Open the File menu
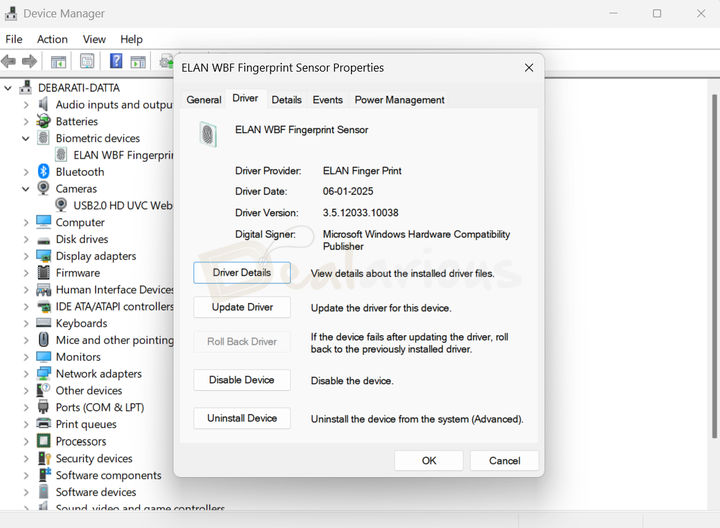Screen dimensions: 720x528 tap(14, 39)
